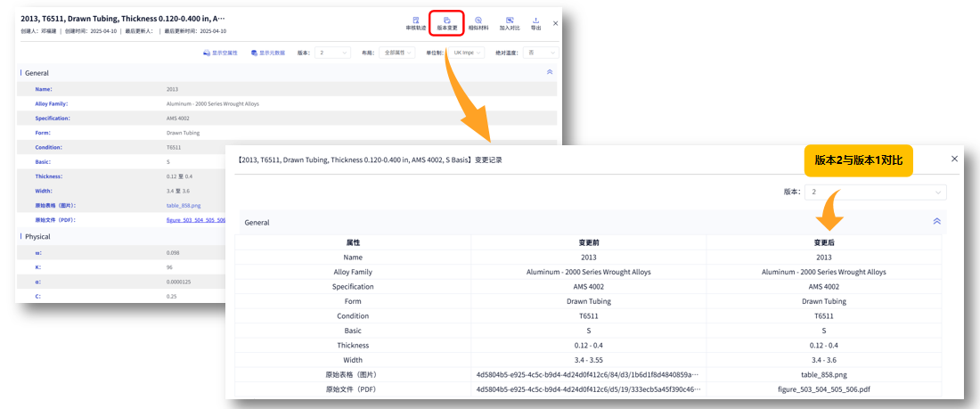Select the Physical section header
The image size is (980, 409).
pyautogui.click(x=38, y=237)
